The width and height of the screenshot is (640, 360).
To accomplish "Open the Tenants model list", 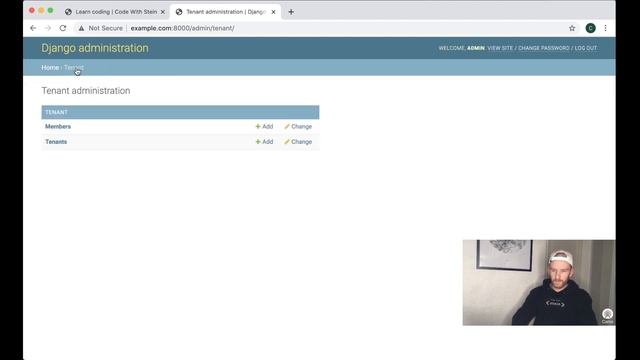I will [x=56, y=142].
